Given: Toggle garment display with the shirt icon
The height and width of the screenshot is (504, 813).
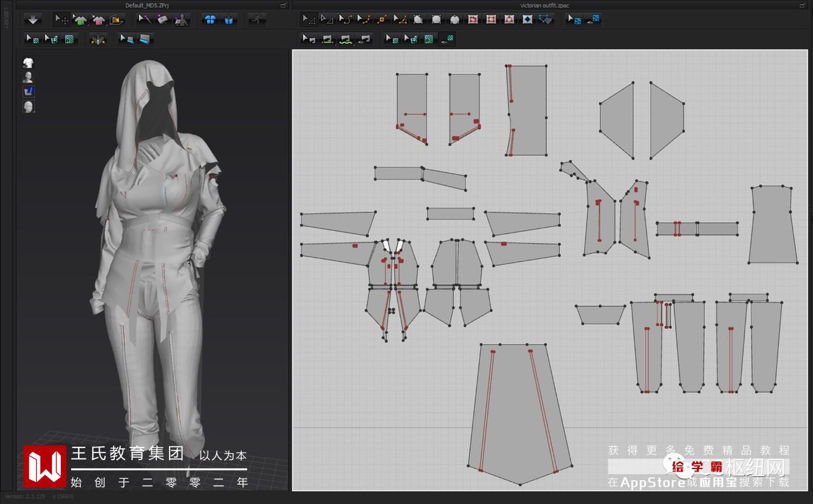Looking at the screenshot, I should [x=28, y=62].
